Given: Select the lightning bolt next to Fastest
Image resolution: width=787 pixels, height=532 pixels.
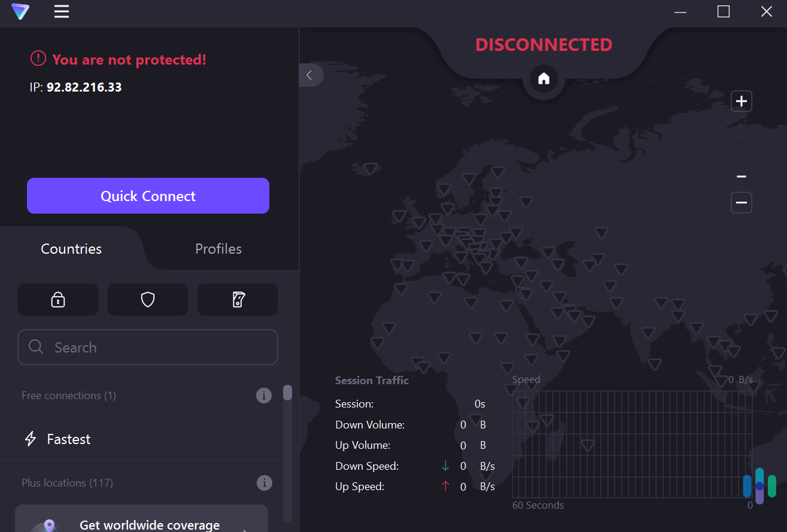Looking at the screenshot, I should pos(31,439).
